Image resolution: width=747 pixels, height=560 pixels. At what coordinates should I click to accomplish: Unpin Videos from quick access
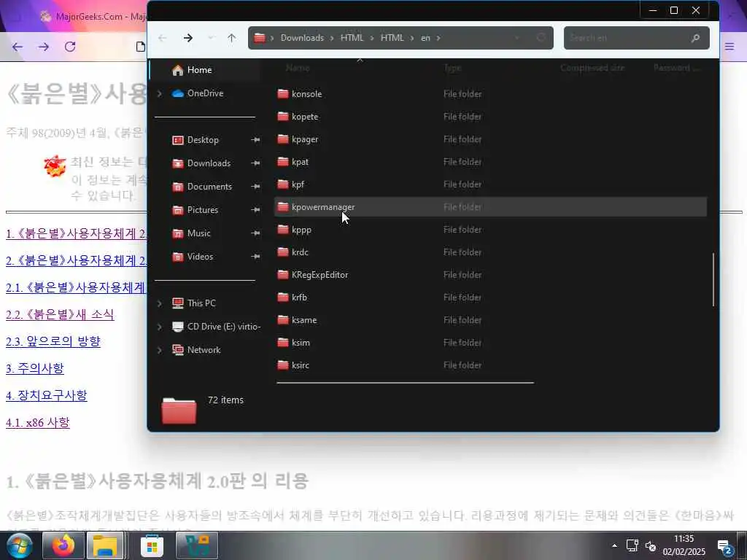[255, 257]
